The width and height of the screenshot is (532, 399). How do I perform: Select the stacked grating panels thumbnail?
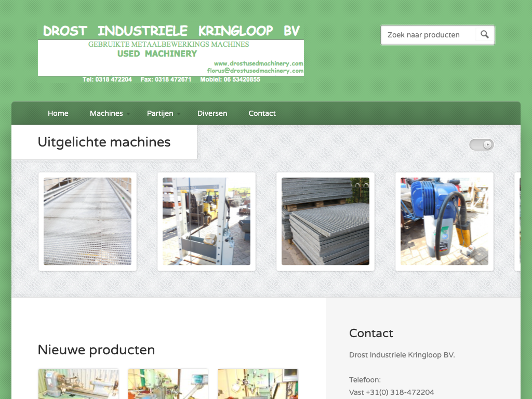pyautogui.click(x=325, y=221)
